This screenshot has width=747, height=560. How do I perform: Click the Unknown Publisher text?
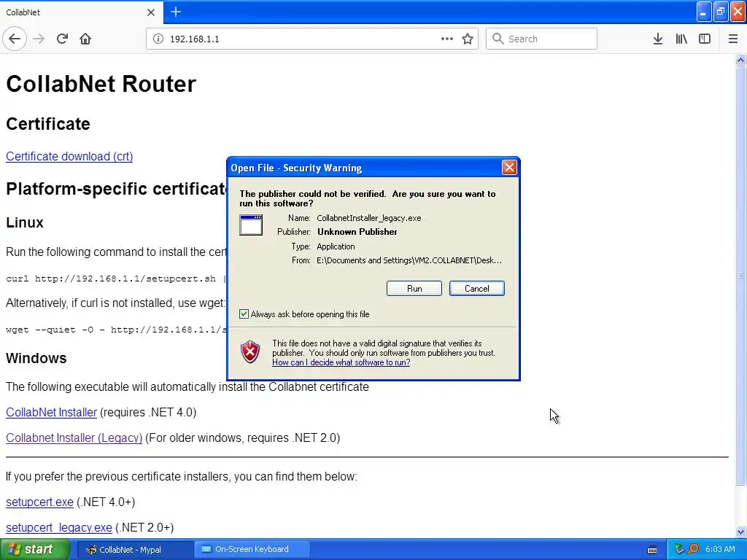point(357,232)
